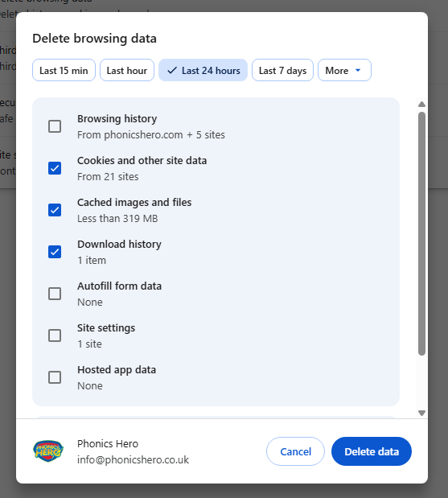
Task: Check the Autofill form data box
Action: (x=55, y=294)
